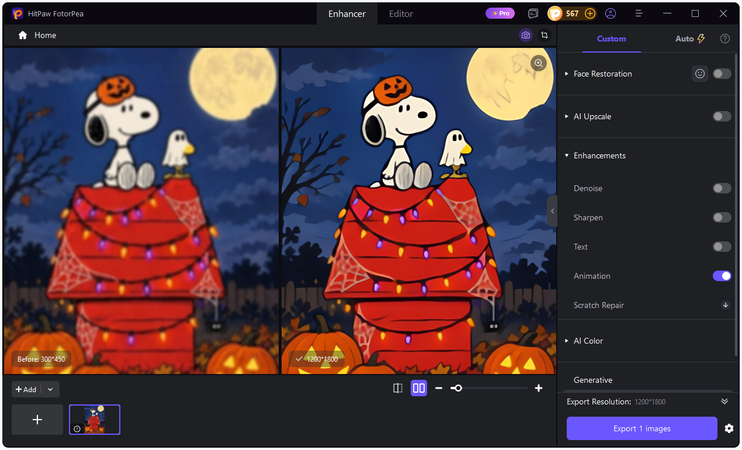Switch to the Enhancer tab

(x=347, y=14)
